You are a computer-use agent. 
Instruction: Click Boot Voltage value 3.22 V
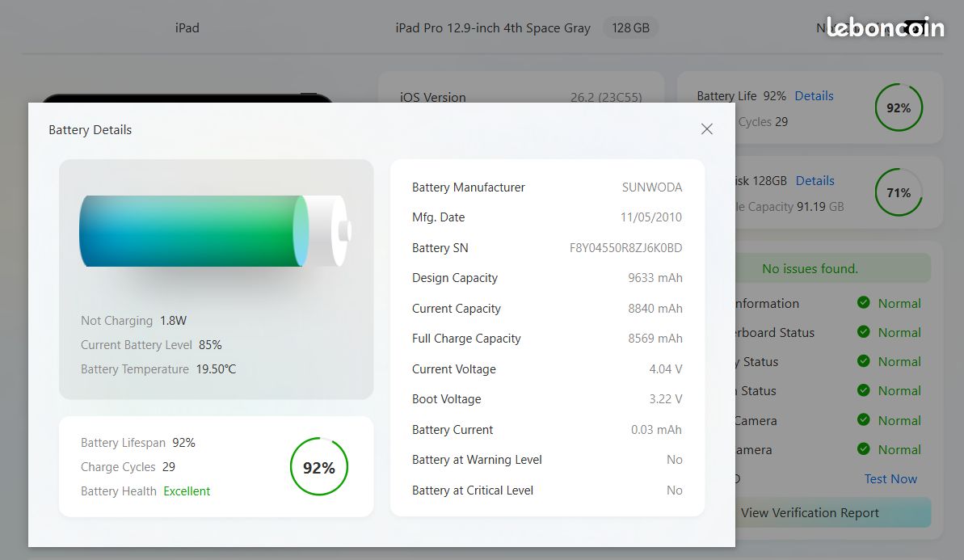coord(666,399)
